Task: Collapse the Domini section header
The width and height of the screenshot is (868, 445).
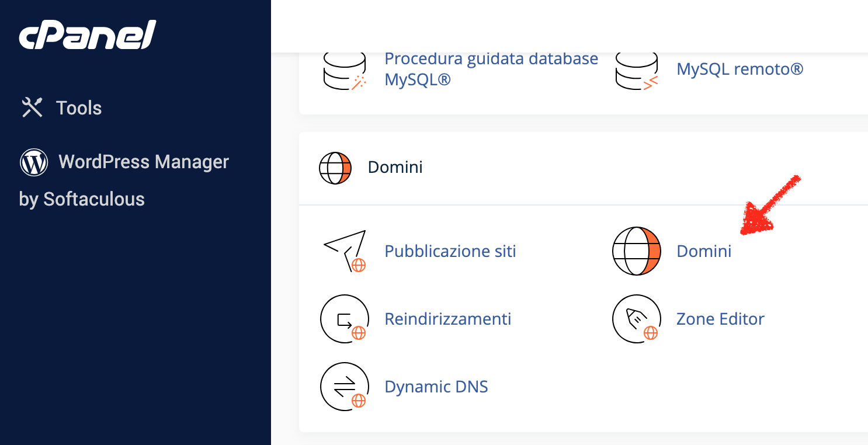Action: coord(583,168)
